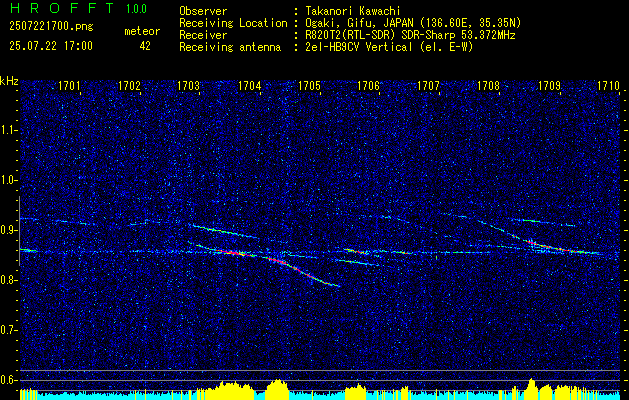Click the 1703 time marker
The image size is (629, 400).
click(189, 86)
